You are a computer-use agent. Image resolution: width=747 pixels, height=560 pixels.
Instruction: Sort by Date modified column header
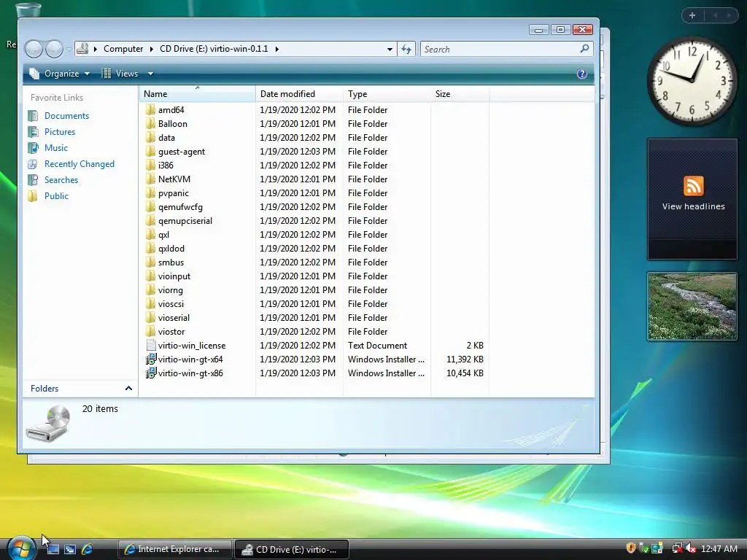[299, 94]
